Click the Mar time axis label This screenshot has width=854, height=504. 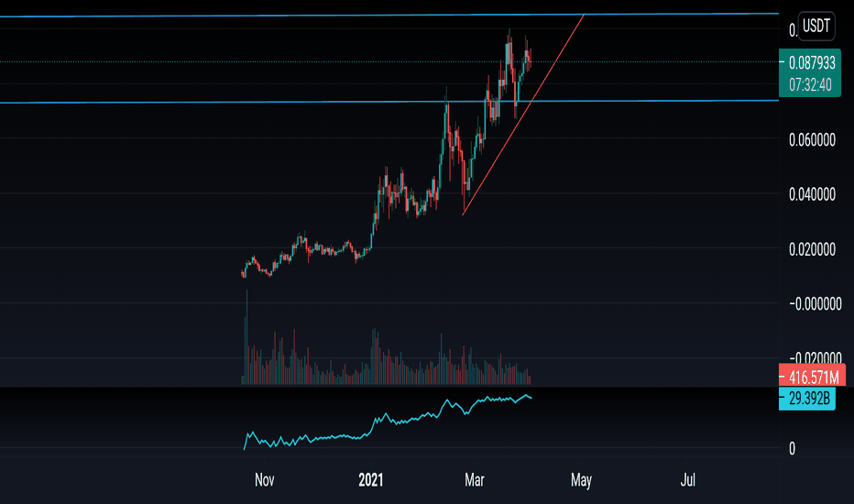coord(475,480)
